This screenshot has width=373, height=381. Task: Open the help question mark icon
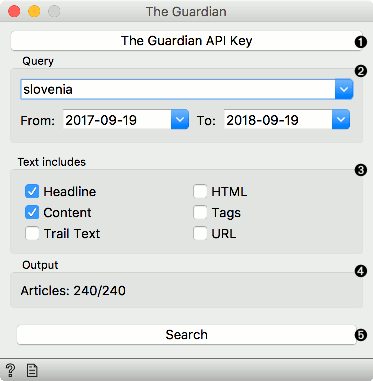[x=10, y=370]
